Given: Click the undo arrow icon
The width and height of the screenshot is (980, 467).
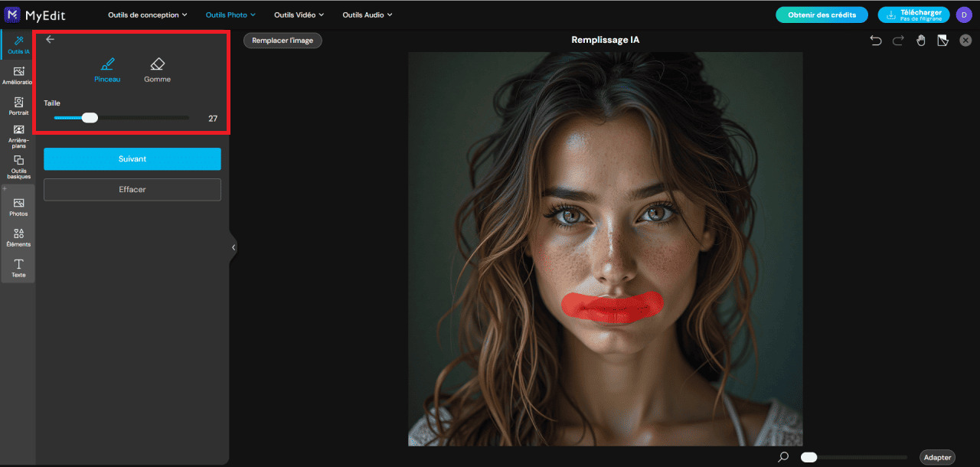Looking at the screenshot, I should 875,40.
